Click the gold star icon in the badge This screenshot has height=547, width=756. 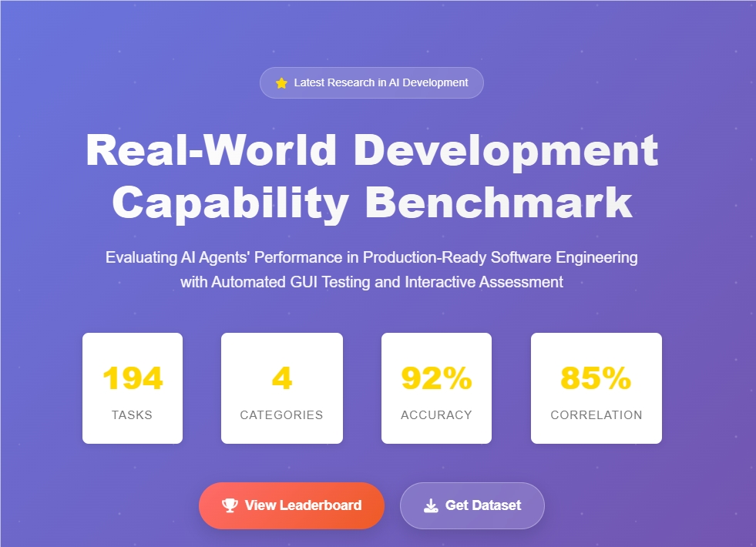pos(281,83)
